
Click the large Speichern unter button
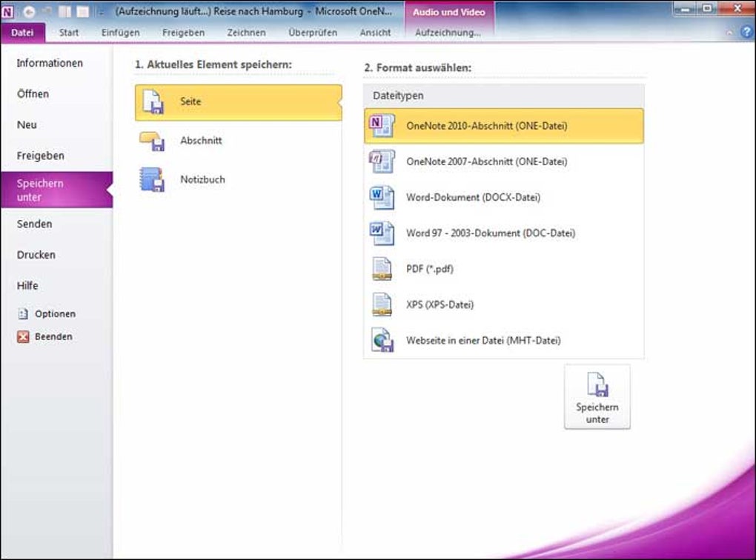(597, 396)
